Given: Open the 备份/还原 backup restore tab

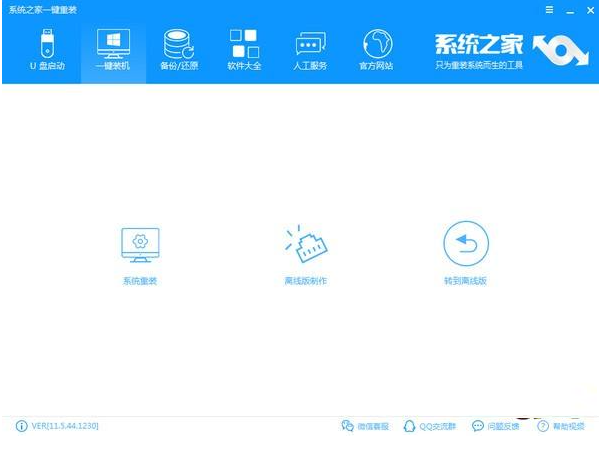Looking at the screenshot, I should click(x=179, y=50).
